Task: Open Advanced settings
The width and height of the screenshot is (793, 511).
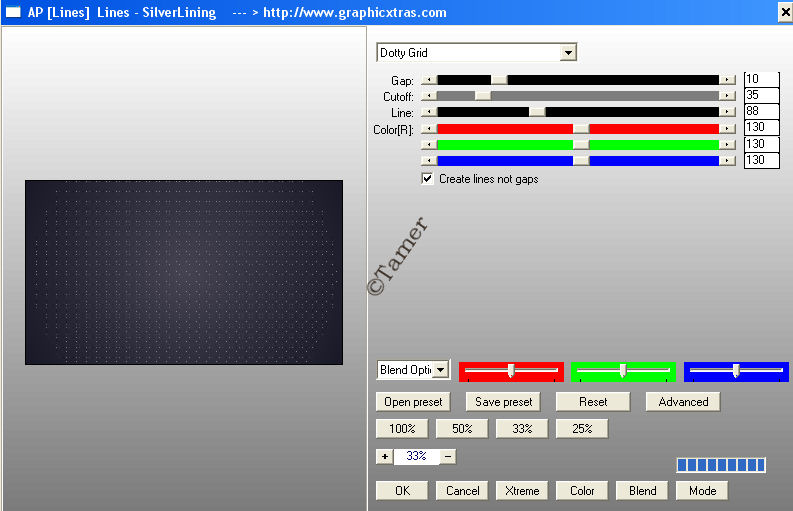Action: [683, 402]
